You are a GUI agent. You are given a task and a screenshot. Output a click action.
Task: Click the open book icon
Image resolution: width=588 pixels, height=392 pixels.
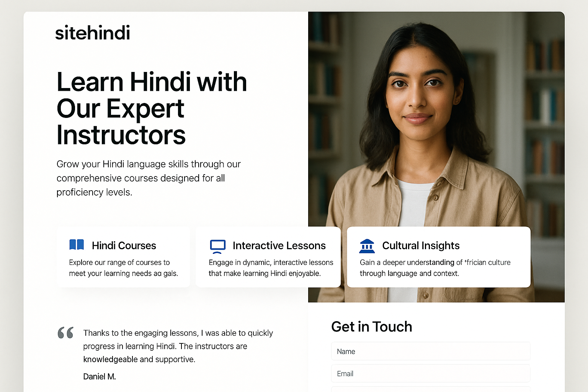point(77,245)
